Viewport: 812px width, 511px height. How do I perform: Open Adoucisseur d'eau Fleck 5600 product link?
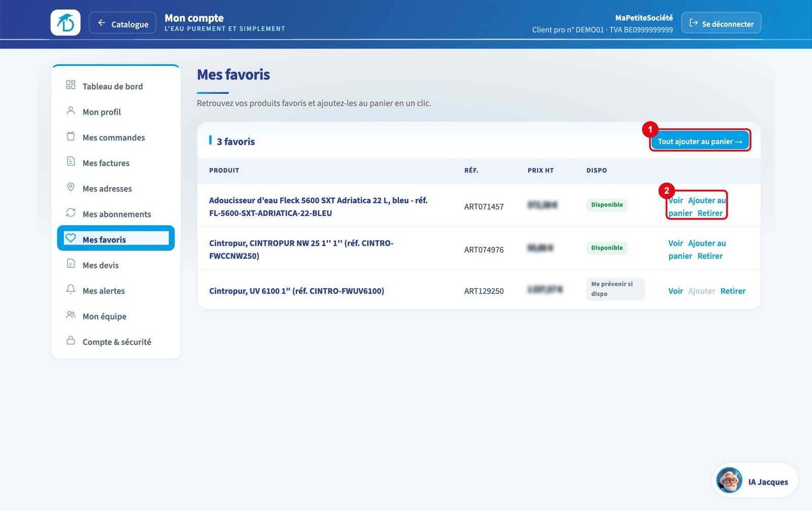[318, 207]
